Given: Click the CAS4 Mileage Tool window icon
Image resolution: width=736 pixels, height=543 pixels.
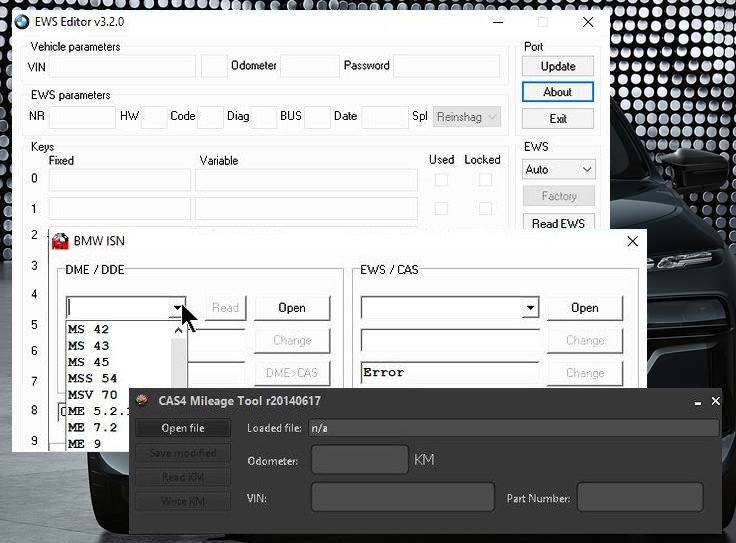Looking at the screenshot, I should click(142, 400).
